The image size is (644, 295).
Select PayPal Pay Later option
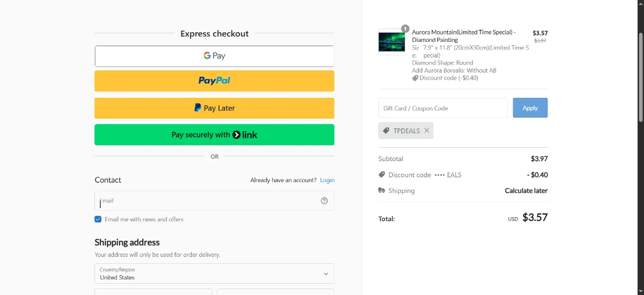pos(214,108)
